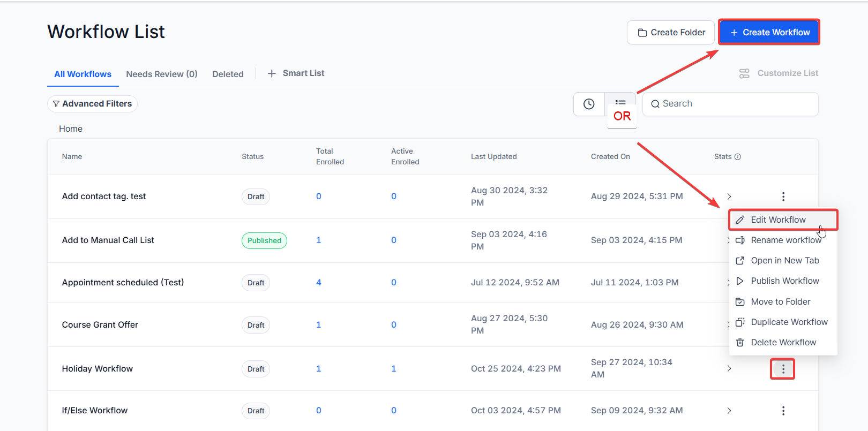Viewport: 868px width, 431px height.
Task: Expand stats for Add contact tag. test
Action: click(729, 196)
